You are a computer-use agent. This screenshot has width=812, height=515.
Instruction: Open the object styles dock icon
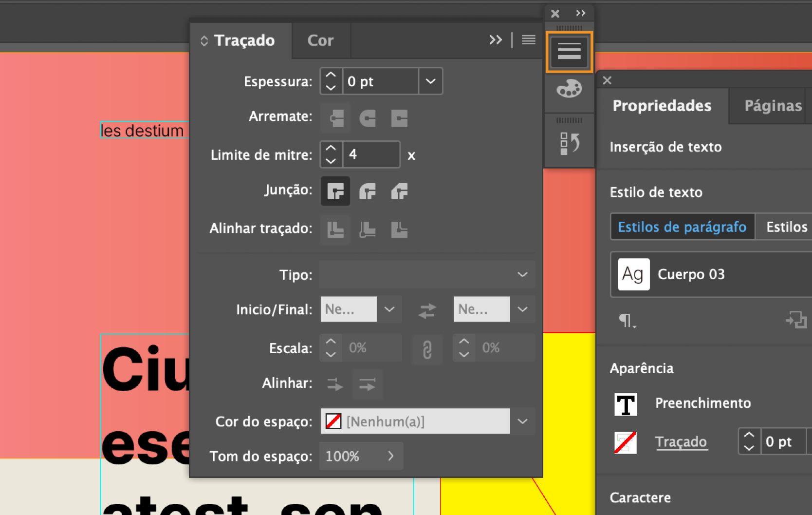(x=569, y=143)
